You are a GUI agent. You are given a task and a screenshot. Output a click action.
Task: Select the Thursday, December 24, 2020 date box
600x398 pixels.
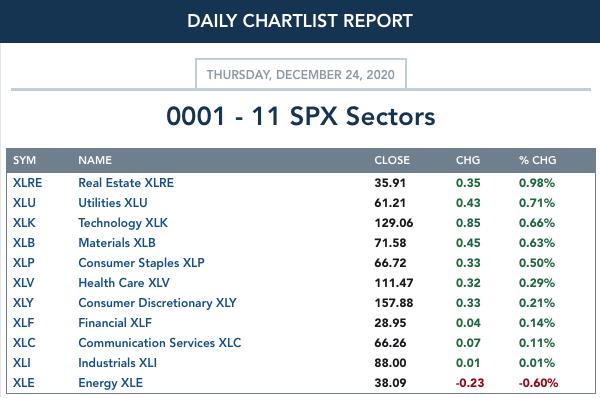click(x=301, y=74)
